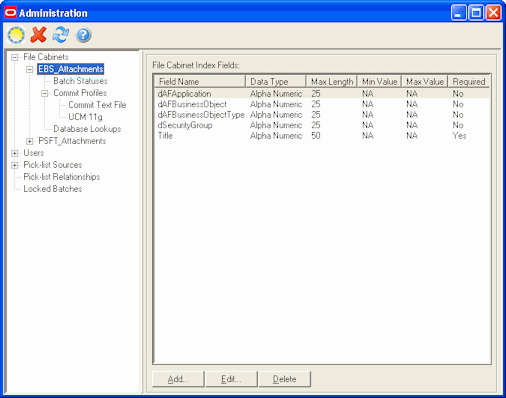Viewport: 506px width, 398px height.
Task: Open help via the question mark icon
Action: pos(83,35)
